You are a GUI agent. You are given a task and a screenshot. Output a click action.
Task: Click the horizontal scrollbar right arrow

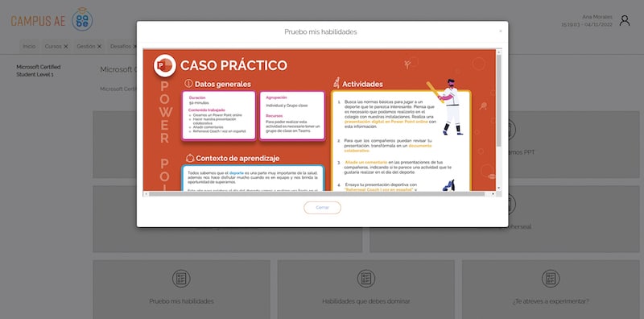tap(493, 193)
